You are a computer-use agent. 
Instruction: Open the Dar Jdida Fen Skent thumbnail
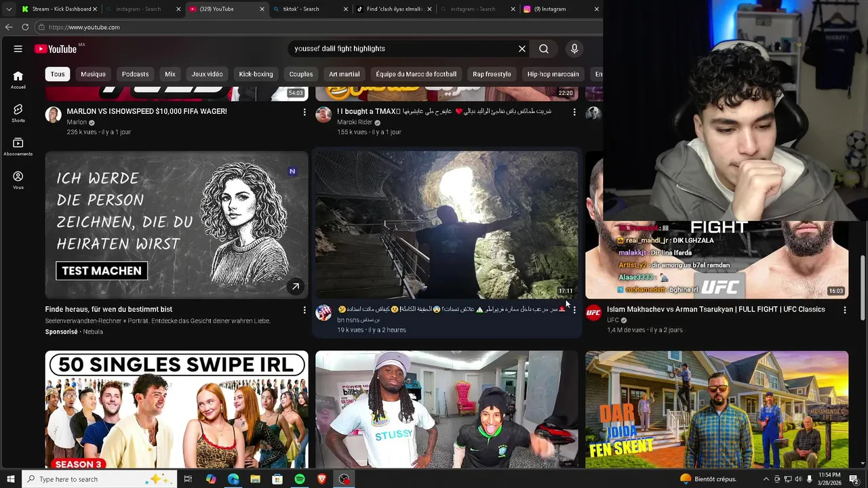[717, 409]
